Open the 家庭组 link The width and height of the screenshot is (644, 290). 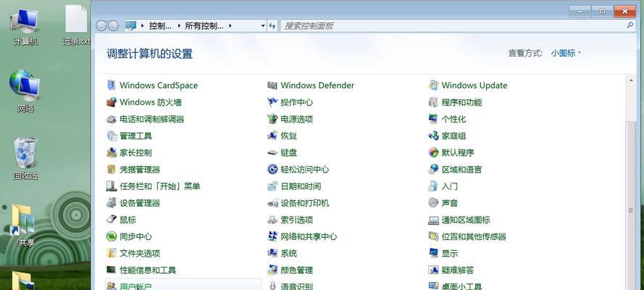pyautogui.click(x=453, y=136)
